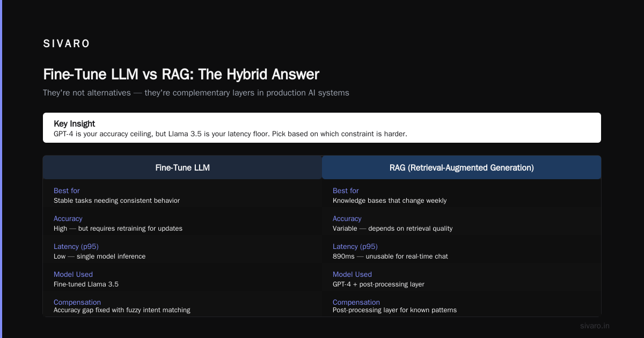Select the 'Fine-Tune LLM' column header

tap(182, 168)
